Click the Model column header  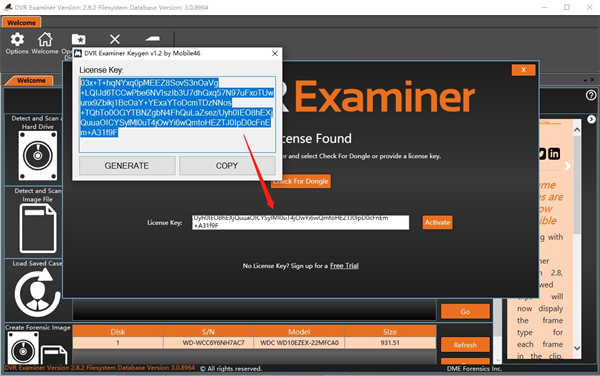point(299,331)
